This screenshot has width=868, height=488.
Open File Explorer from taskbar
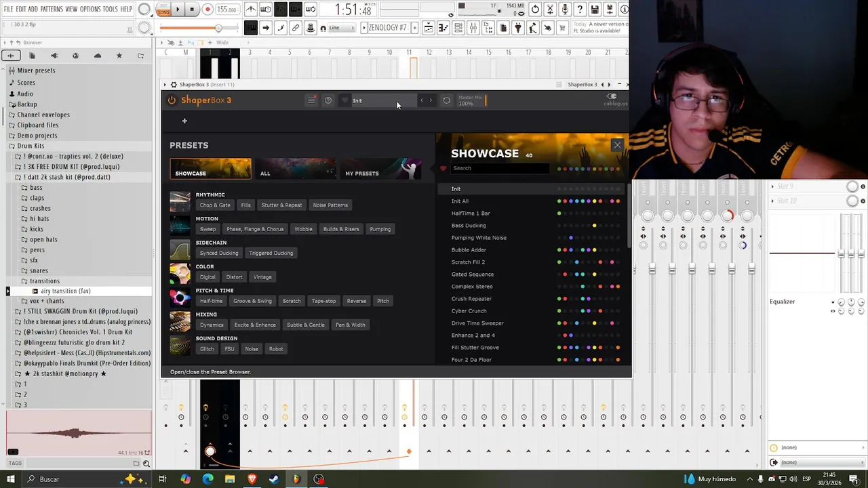tap(230, 479)
